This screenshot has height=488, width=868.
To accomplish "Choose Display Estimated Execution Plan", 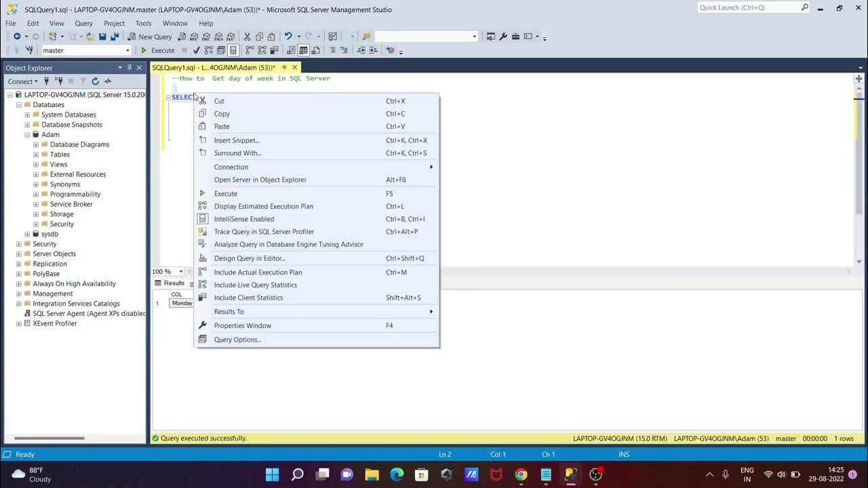I will pyautogui.click(x=317, y=206).
